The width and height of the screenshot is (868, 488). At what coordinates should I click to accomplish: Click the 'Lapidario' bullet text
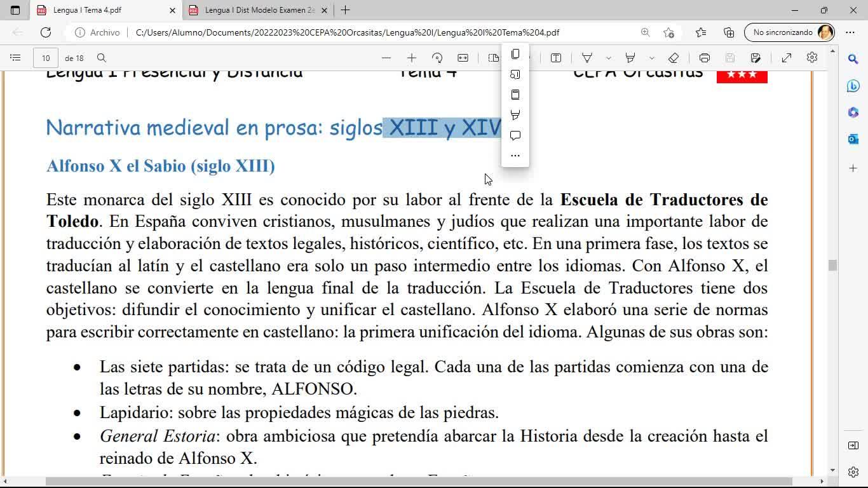click(299, 413)
